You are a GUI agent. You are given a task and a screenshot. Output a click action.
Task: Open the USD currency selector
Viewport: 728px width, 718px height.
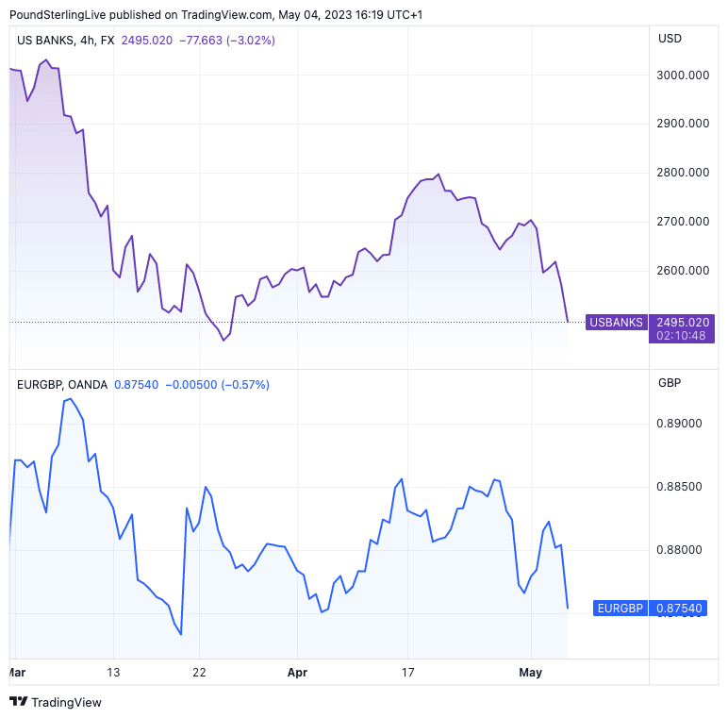click(670, 39)
